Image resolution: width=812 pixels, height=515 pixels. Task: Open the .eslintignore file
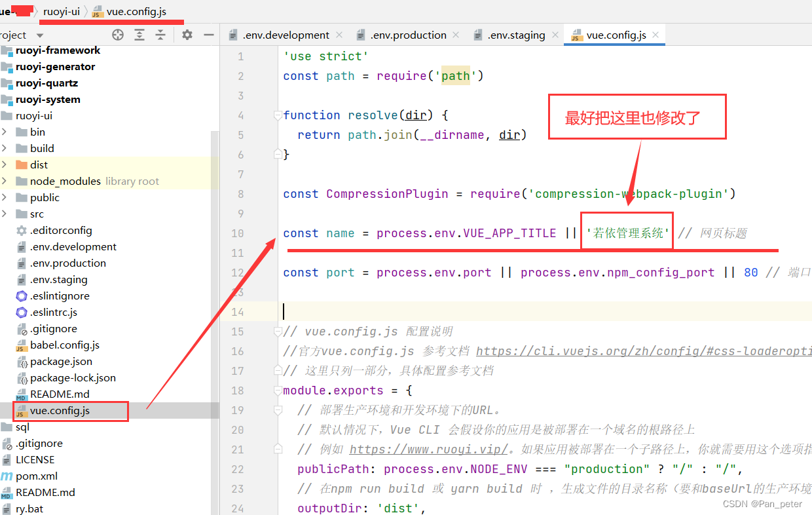(60, 296)
